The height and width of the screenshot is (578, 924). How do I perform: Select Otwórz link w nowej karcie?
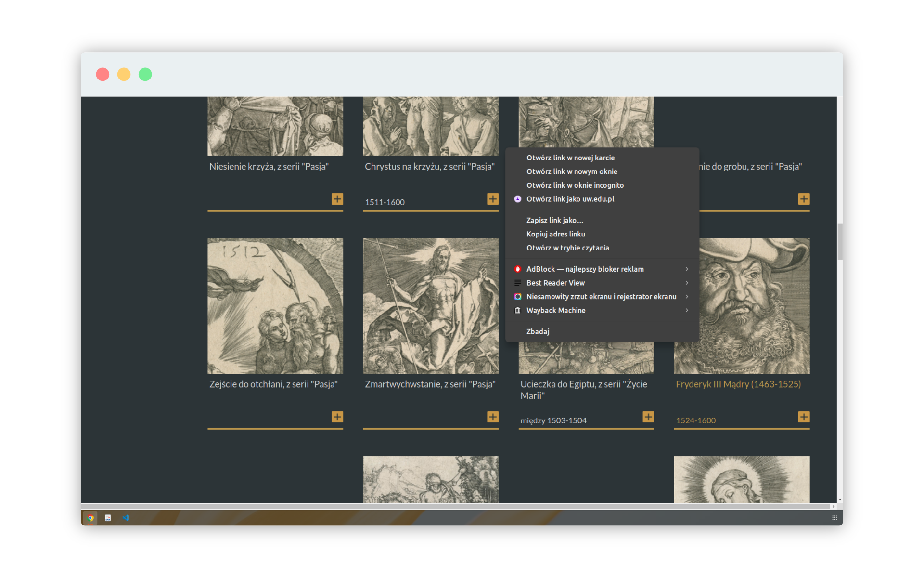(602, 158)
